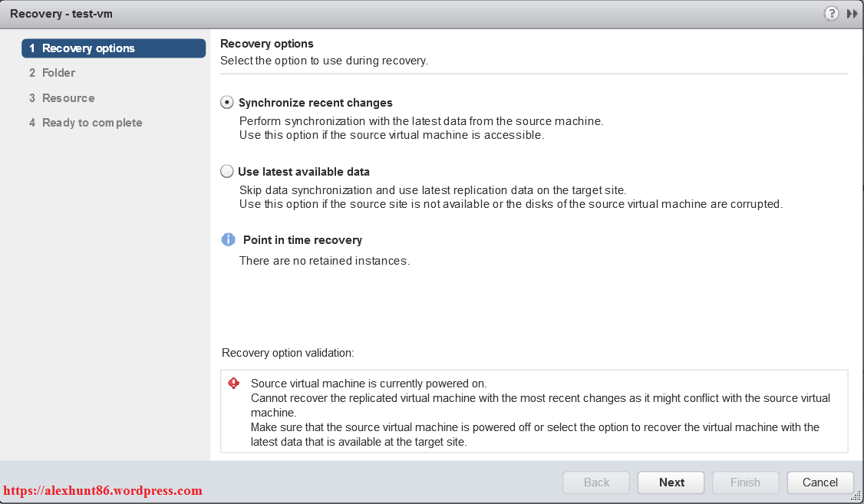Click the validation message about powered on VM
This screenshot has height=504, width=864.
(x=368, y=384)
